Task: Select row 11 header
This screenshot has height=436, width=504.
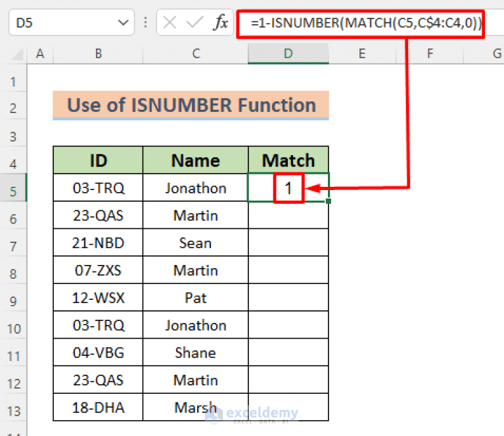Action: point(13,352)
